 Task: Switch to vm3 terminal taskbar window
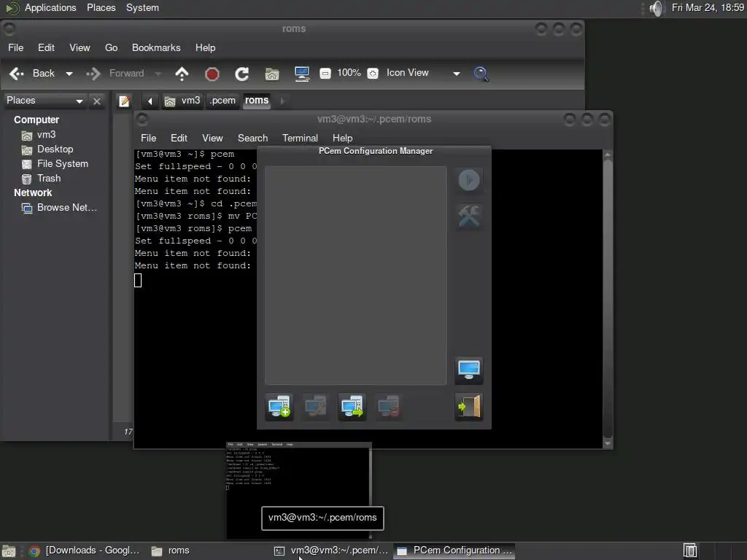click(333, 551)
